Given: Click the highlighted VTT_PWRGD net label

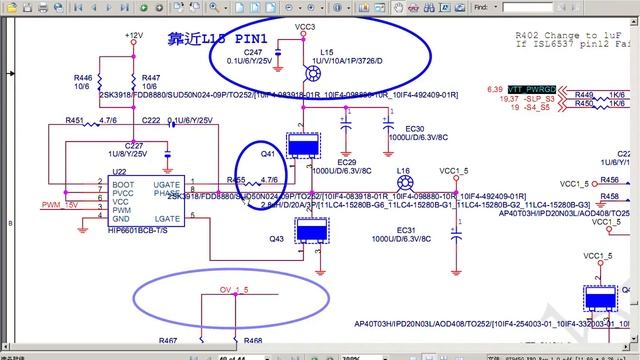Looking at the screenshot, I should (x=532, y=89).
